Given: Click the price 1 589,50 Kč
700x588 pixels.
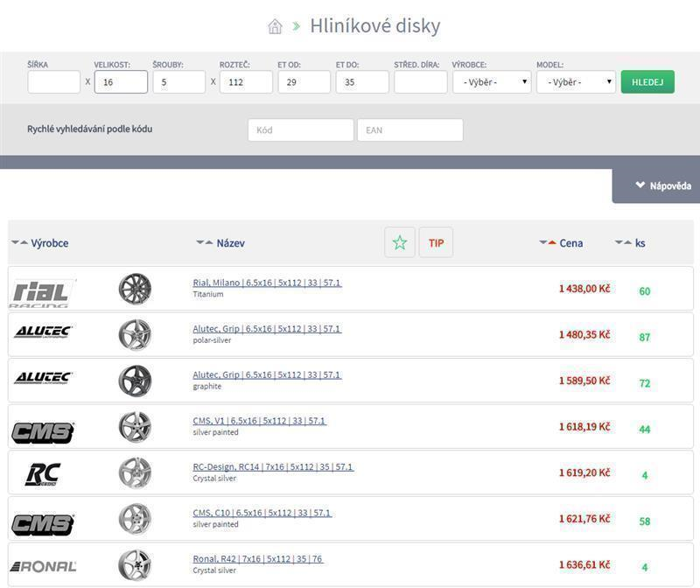Looking at the screenshot, I should (x=584, y=381).
